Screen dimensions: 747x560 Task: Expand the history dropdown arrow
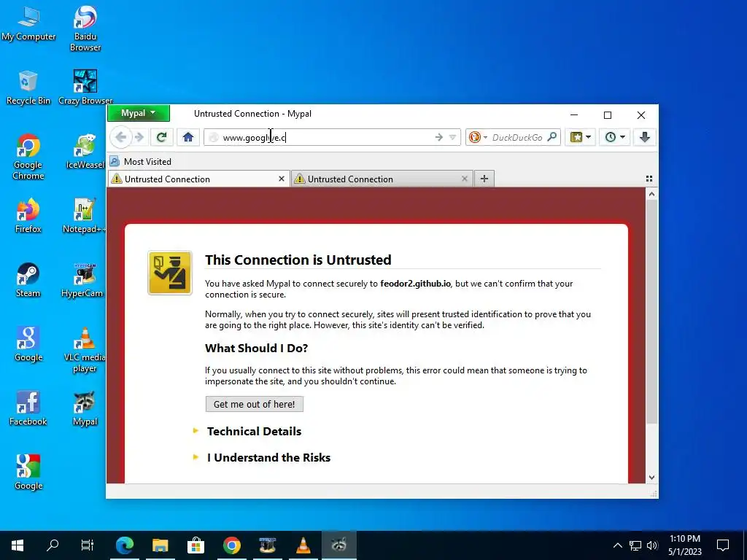point(623,137)
